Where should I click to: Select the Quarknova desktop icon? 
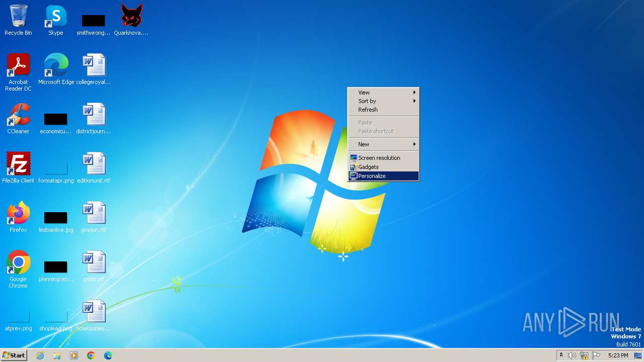pyautogui.click(x=131, y=20)
